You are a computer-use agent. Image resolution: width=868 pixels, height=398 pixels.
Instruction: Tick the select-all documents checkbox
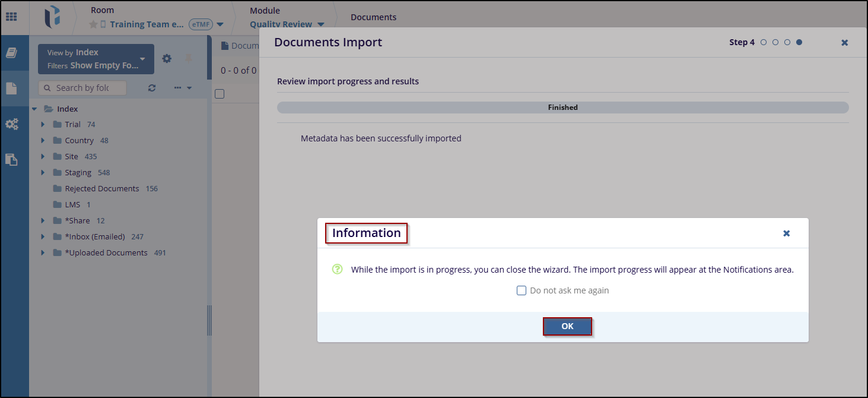[220, 94]
